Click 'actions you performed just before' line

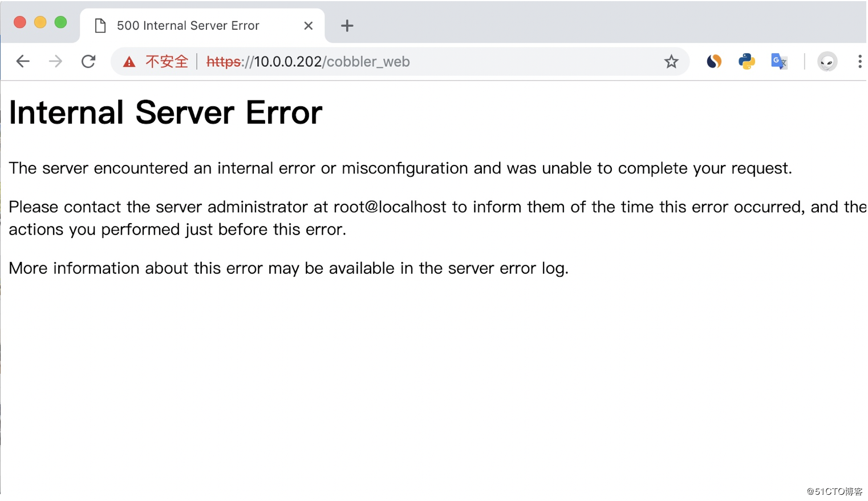(x=177, y=229)
